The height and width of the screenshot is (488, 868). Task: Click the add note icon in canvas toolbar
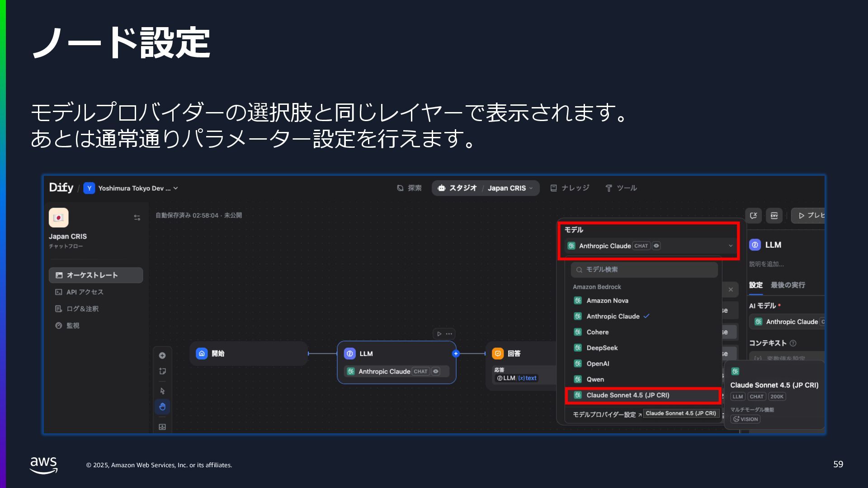pos(162,371)
